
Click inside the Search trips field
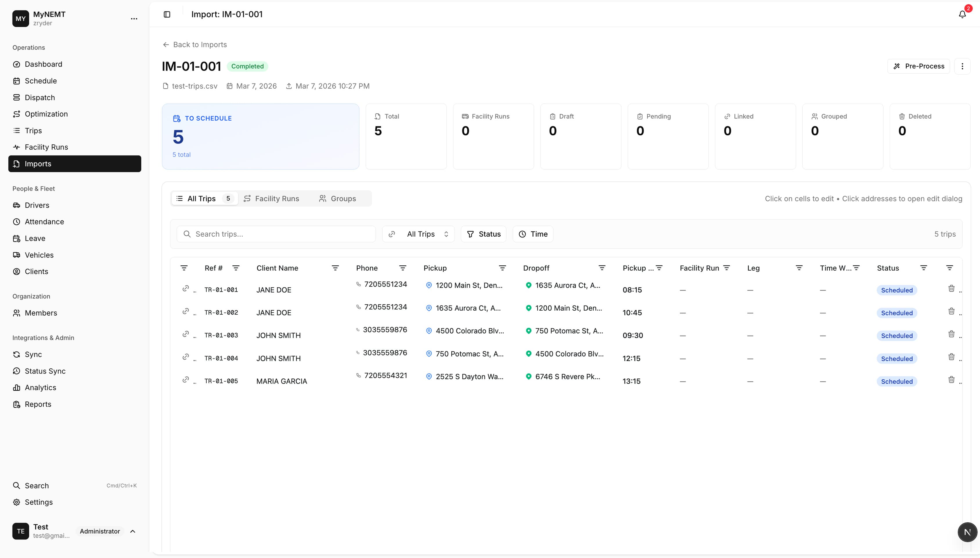pyautogui.click(x=276, y=234)
